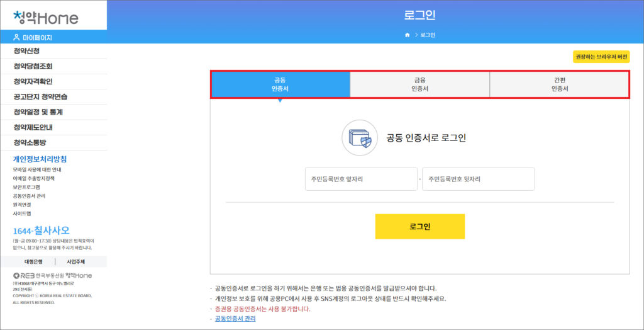Open the 청약신청 menu item
This screenshot has width=644, height=330.
[26, 51]
